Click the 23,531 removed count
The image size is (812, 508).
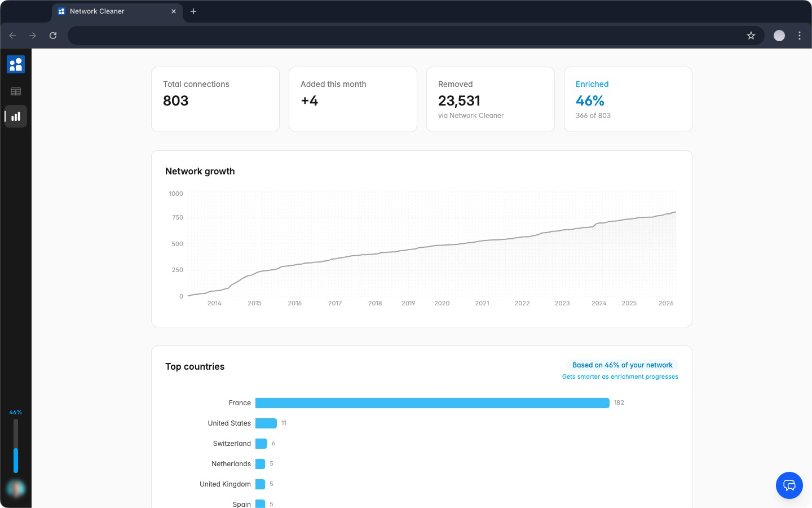click(x=459, y=100)
